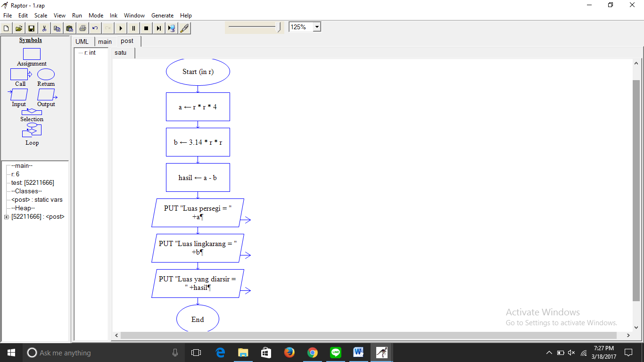
Task: Click the test-server computer icon in the toolbar
Action: [172, 28]
